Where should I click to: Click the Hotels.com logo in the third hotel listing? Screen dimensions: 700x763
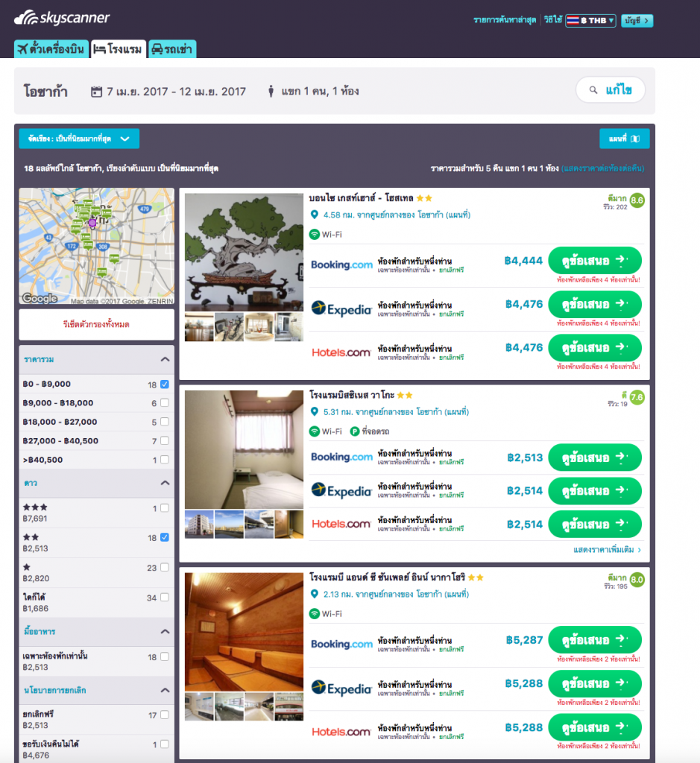pos(341,732)
